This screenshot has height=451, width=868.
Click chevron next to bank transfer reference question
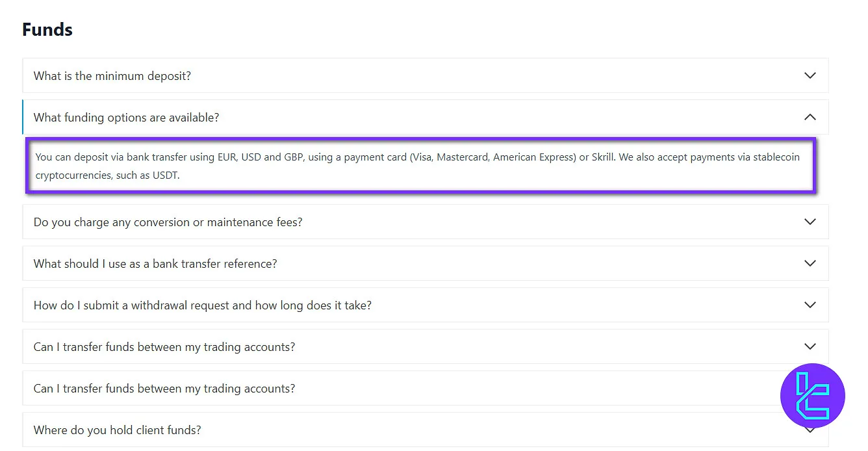tap(810, 263)
